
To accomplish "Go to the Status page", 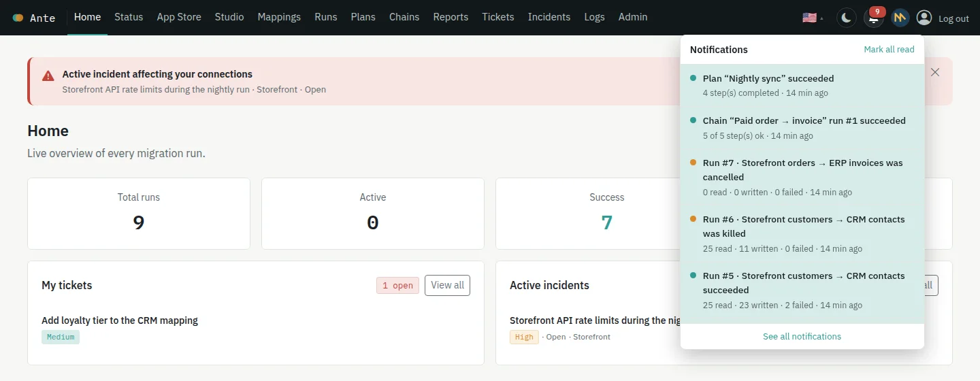I will pos(129,17).
